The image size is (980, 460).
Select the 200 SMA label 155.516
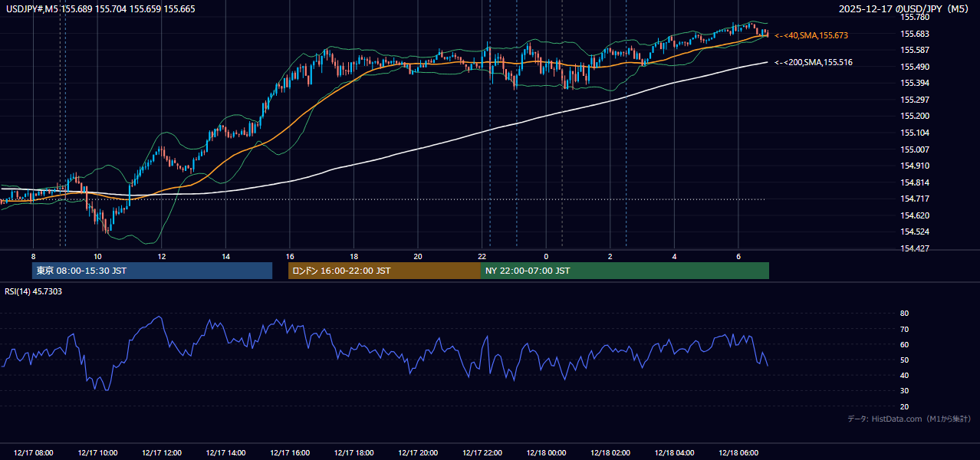coord(814,62)
